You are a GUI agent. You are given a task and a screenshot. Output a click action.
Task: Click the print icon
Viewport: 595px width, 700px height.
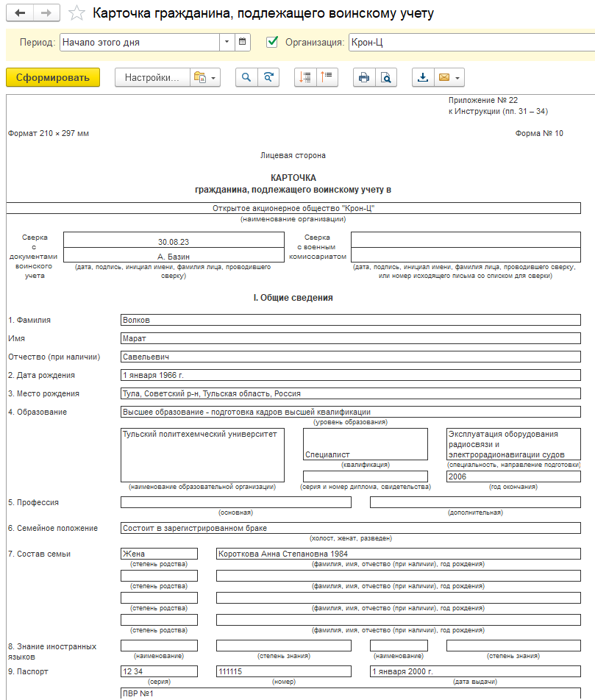(364, 77)
